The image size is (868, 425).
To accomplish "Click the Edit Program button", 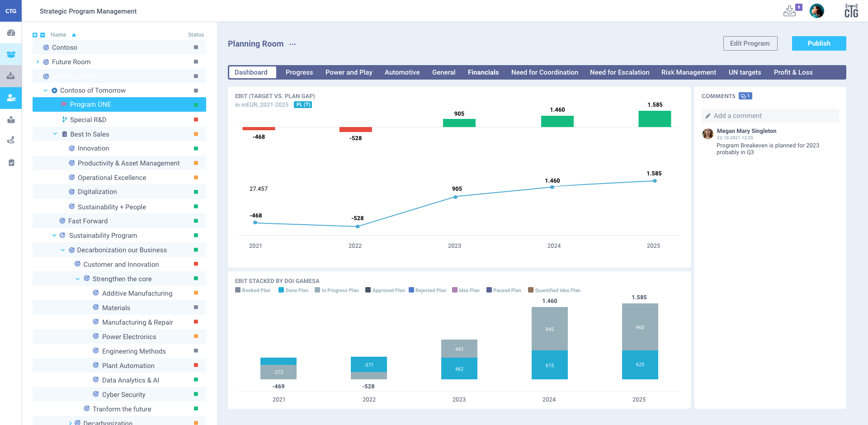I will 750,43.
